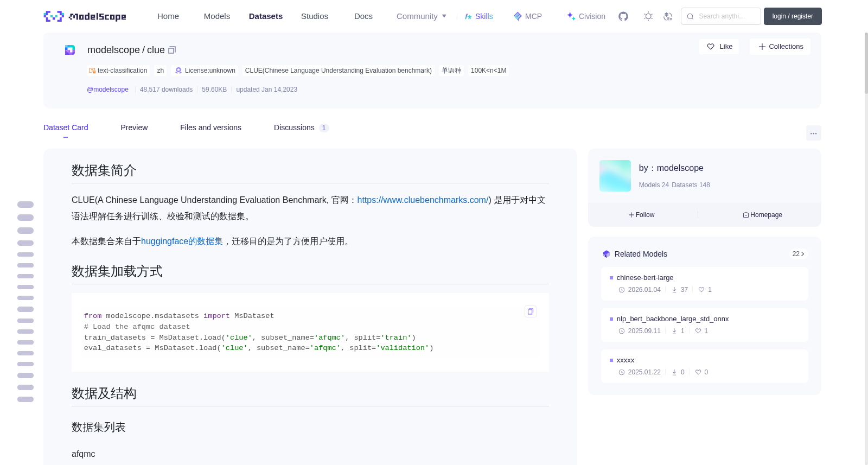Add dataset to Collections
This screenshot has width=868, height=465.
pyautogui.click(x=780, y=47)
